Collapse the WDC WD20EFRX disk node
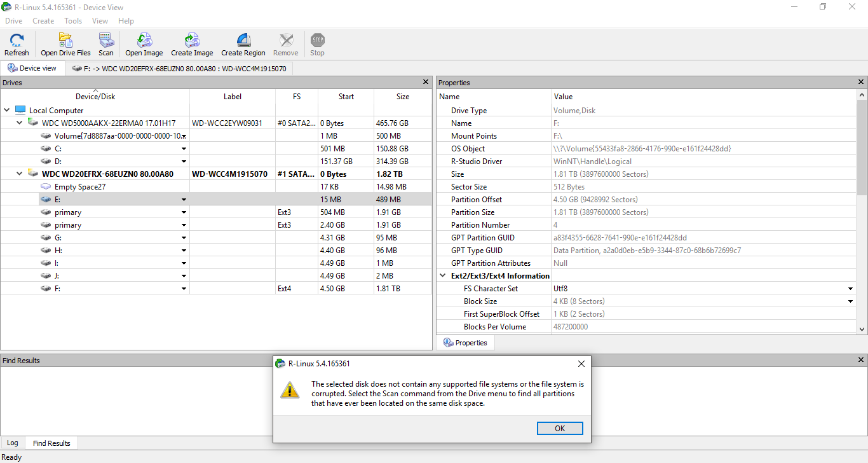 20,174
